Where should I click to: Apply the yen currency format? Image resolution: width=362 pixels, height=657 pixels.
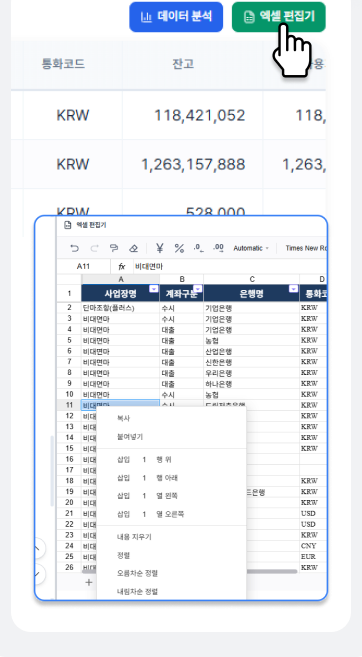pyautogui.click(x=160, y=248)
